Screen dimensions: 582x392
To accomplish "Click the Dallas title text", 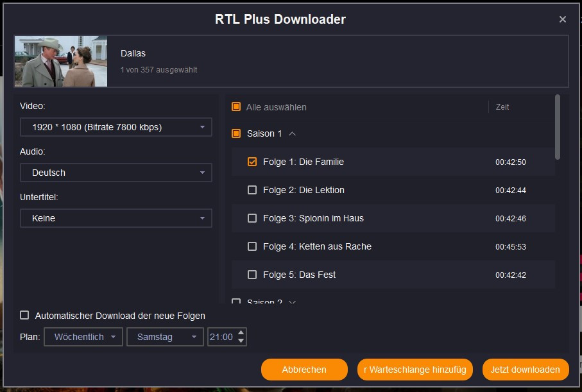I will [133, 53].
